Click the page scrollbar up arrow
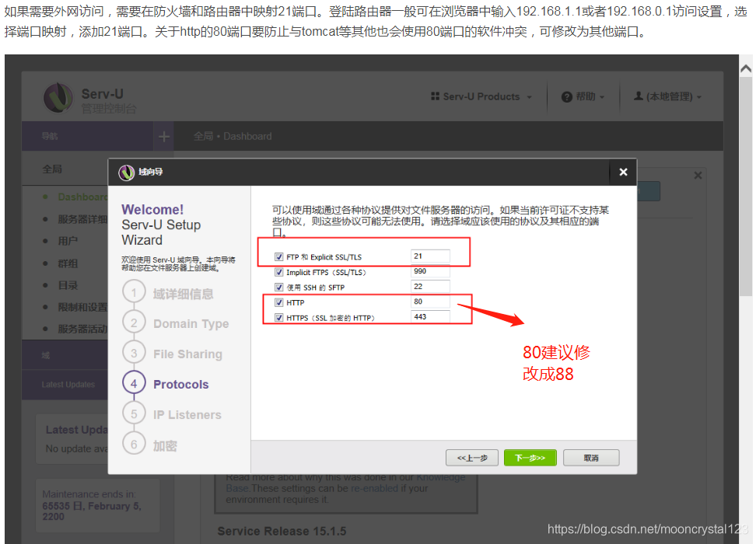 click(x=745, y=69)
